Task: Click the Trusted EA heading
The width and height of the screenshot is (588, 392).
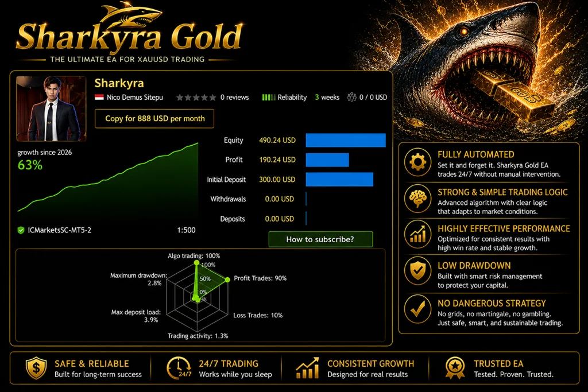Action: (x=498, y=363)
